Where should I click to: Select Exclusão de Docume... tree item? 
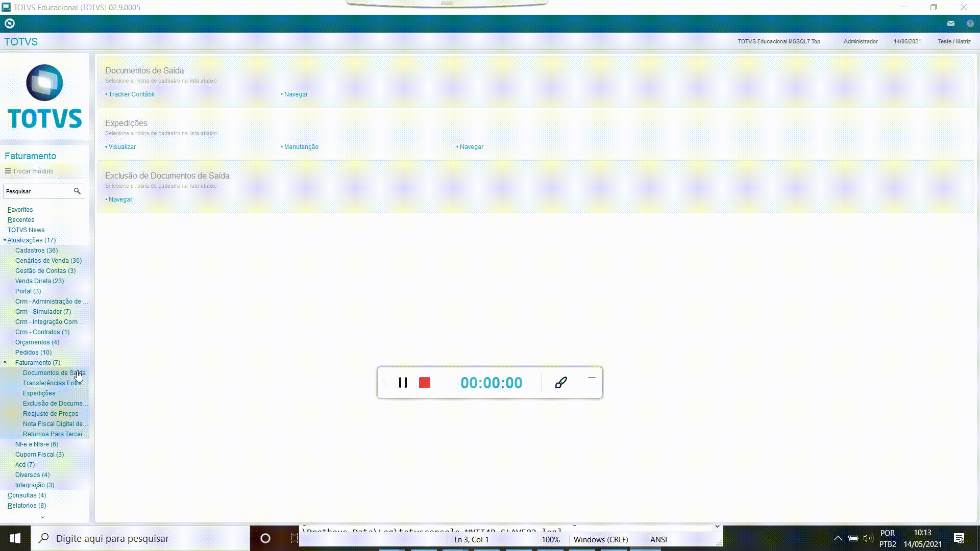[x=55, y=404]
